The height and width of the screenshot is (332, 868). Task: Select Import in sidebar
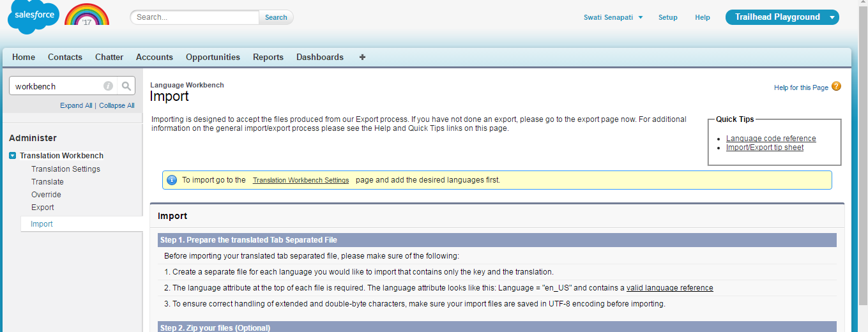(42, 224)
